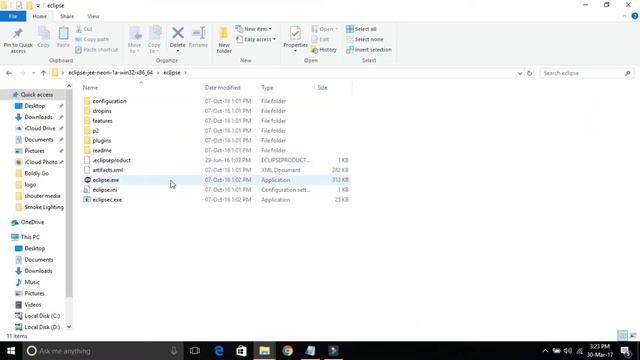This screenshot has height=360, width=640.
Task: Click Paste shortcut command
Action: 97,49
